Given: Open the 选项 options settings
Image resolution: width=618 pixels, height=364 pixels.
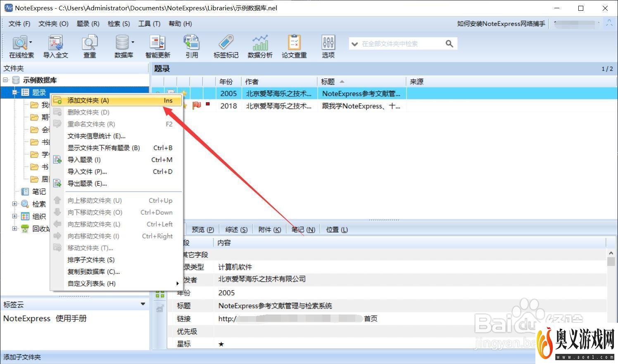Looking at the screenshot, I should pyautogui.click(x=328, y=46).
